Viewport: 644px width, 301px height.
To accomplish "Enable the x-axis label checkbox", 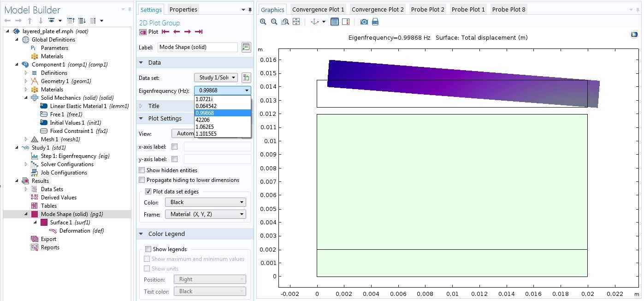I will coord(174,147).
